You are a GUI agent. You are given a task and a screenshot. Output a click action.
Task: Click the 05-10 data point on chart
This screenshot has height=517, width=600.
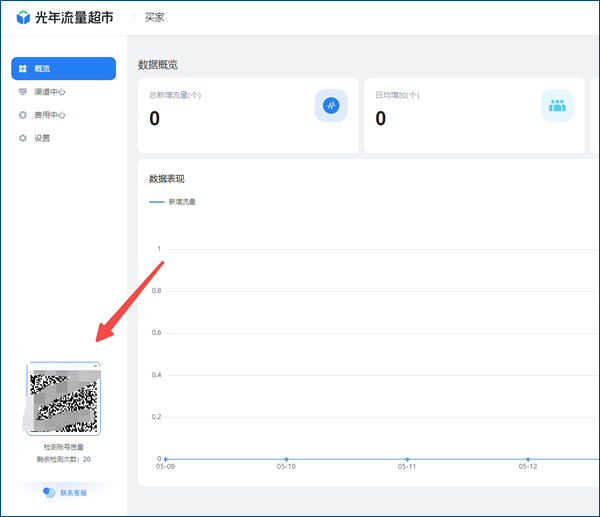click(x=286, y=459)
